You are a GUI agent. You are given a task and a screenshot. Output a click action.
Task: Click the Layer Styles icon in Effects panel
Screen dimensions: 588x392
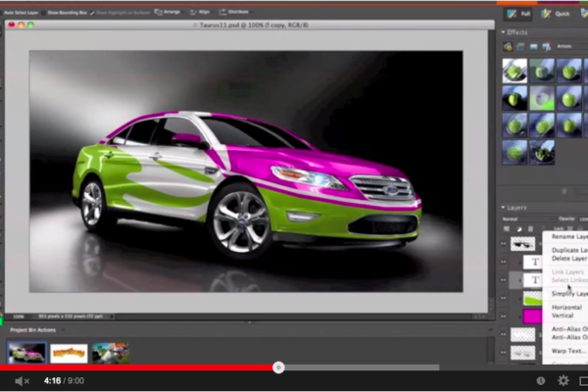(519, 46)
